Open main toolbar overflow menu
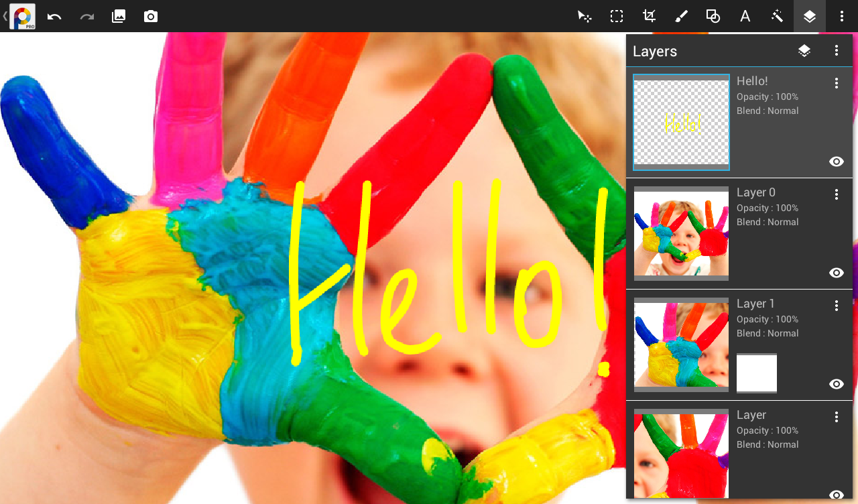This screenshot has width=858, height=504. pyautogui.click(x=842, y=16)
